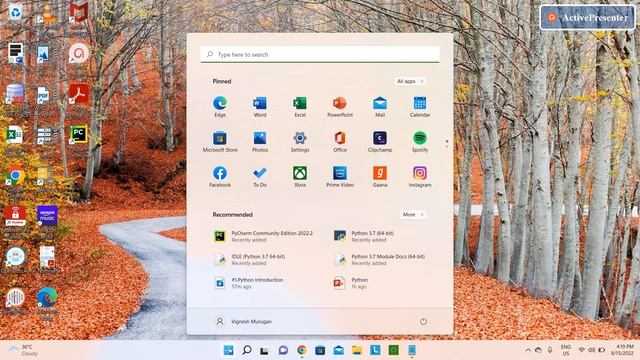Open Spotify from pinned apps

[x=420, y=142]
